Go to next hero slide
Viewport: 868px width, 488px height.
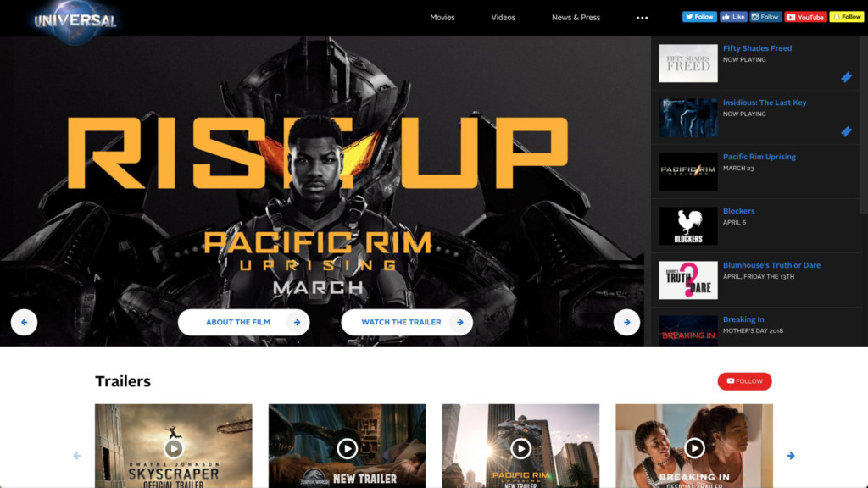point(626,322)
